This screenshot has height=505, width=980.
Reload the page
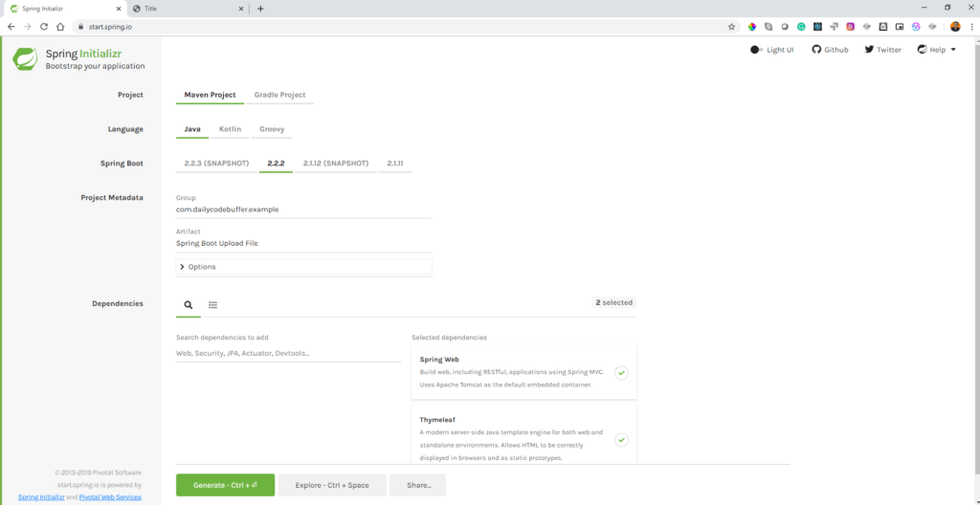tap(44, 27)
